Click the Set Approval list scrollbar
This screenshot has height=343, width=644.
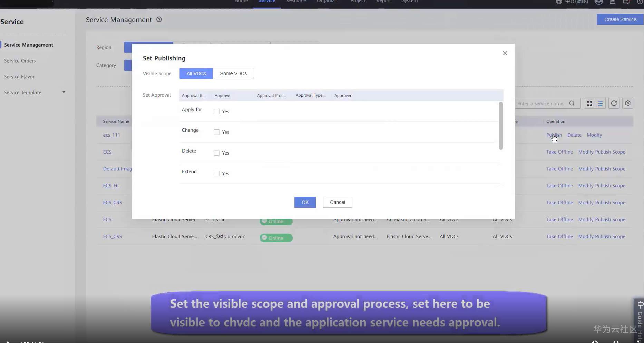pos(501,126)
